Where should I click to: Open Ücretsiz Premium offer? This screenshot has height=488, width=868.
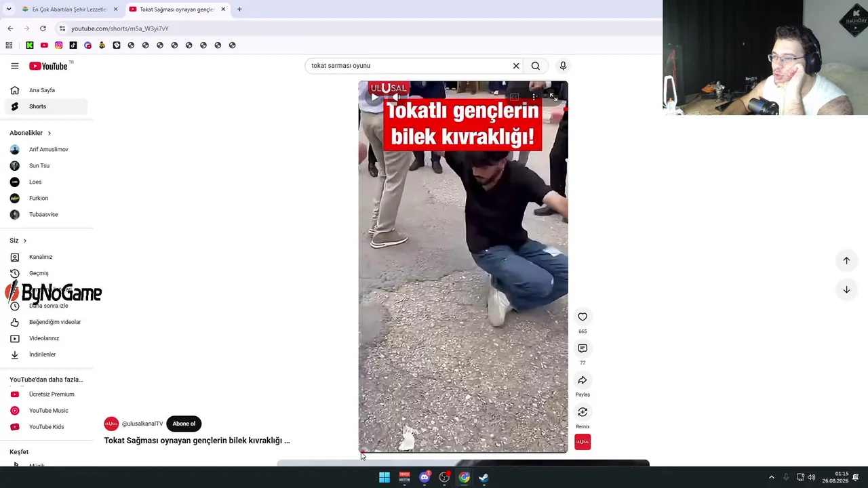click(47, 394)
